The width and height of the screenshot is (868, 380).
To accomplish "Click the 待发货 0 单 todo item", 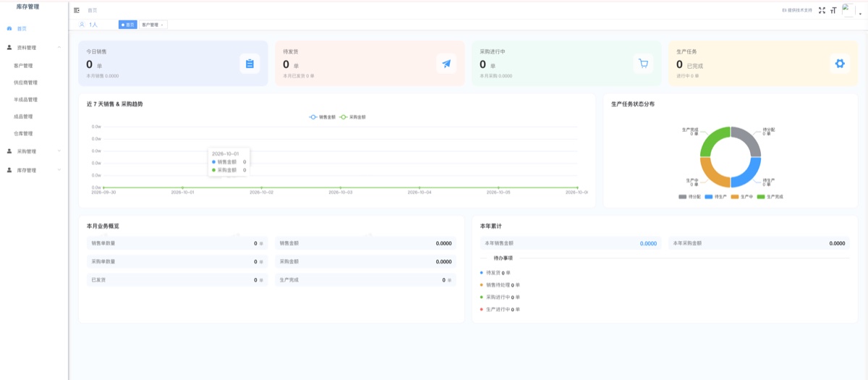I will 498,273.
